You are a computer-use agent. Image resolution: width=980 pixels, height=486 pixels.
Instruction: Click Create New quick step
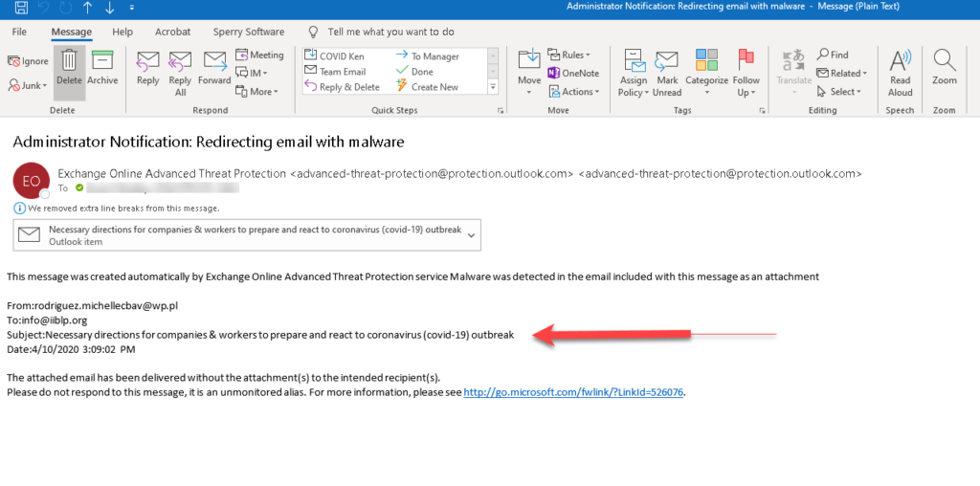point(428,87)
